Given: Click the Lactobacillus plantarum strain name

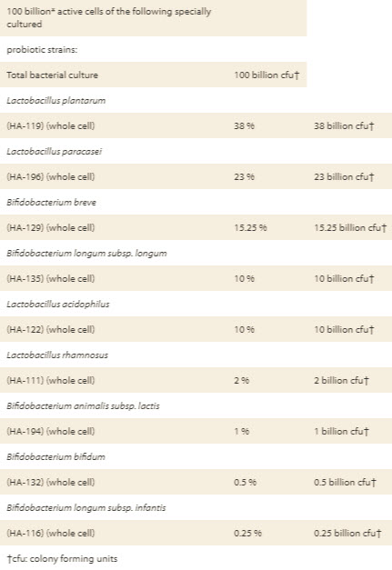Looking at the screenshot, I should pos(56,100).
